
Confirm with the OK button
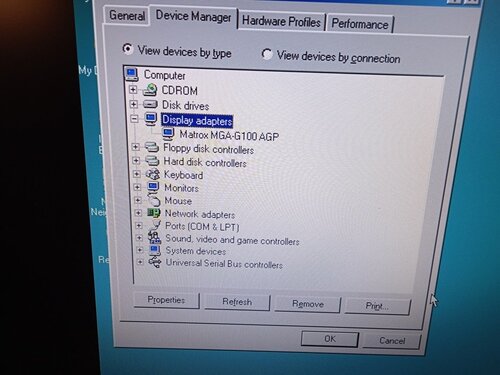tap(330, 339)
